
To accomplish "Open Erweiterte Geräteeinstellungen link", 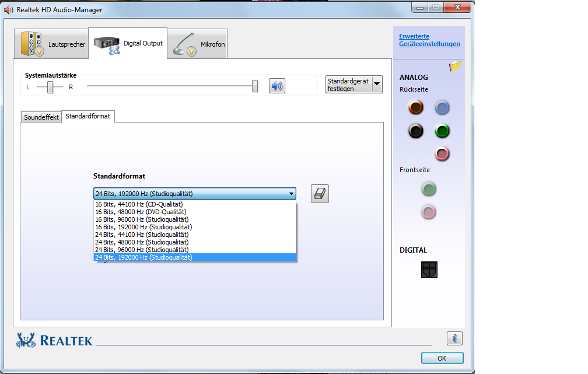I will (x=429, y=40).
